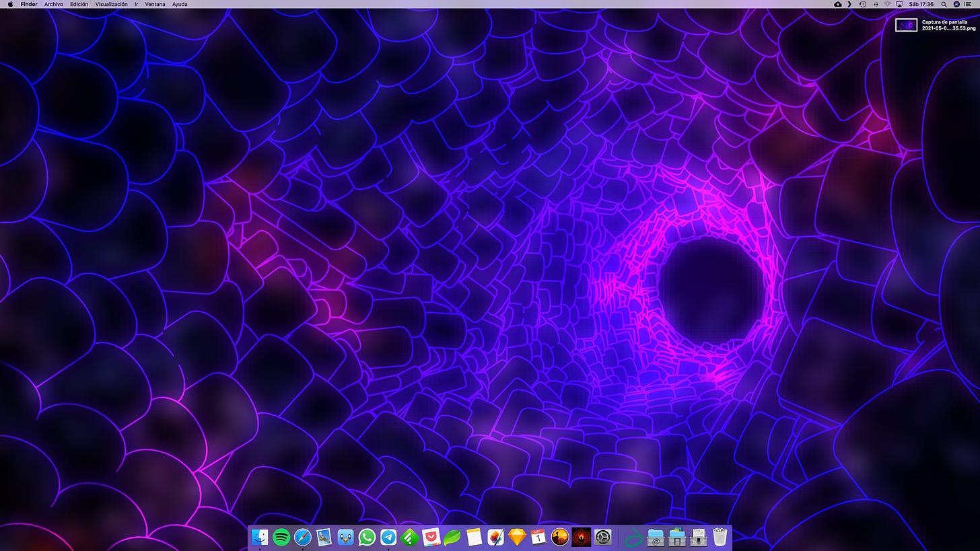Open the AirPlay display menu

[899, 4]
